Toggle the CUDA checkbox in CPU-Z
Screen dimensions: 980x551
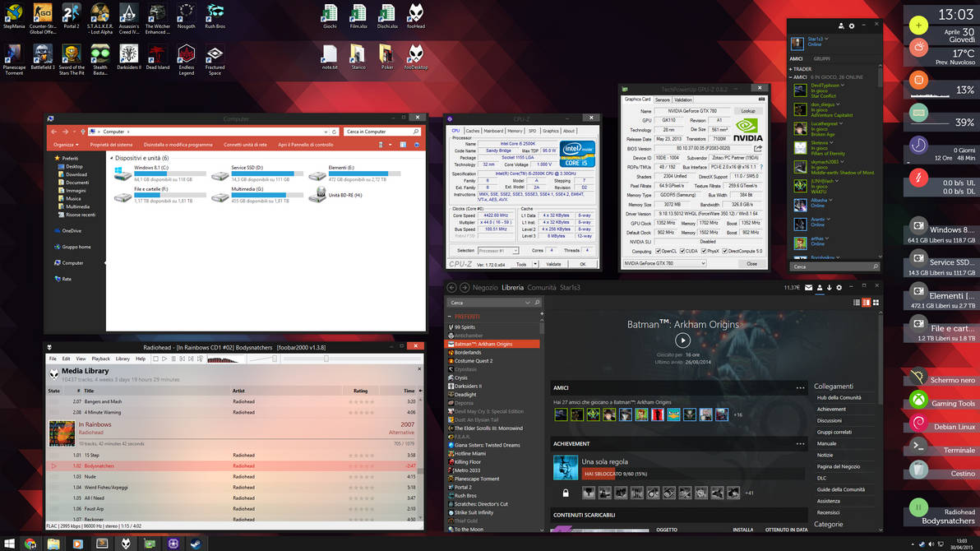pos(682,251)
